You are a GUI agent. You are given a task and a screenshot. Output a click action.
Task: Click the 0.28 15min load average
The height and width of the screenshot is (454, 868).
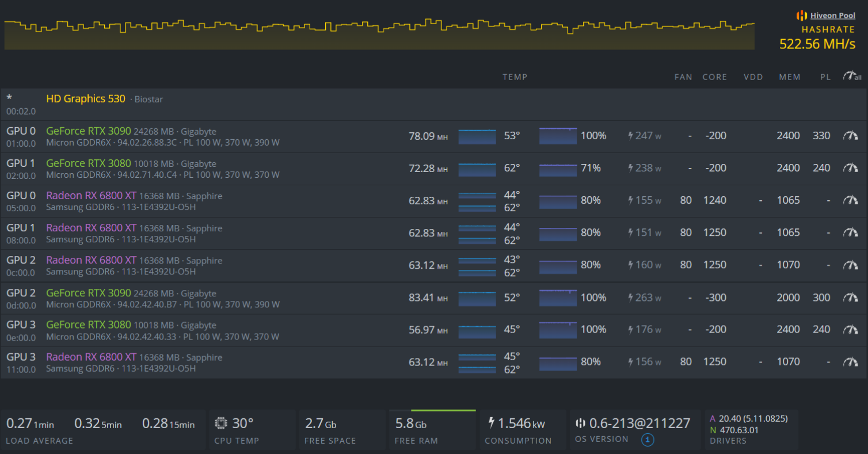[169, 424]
